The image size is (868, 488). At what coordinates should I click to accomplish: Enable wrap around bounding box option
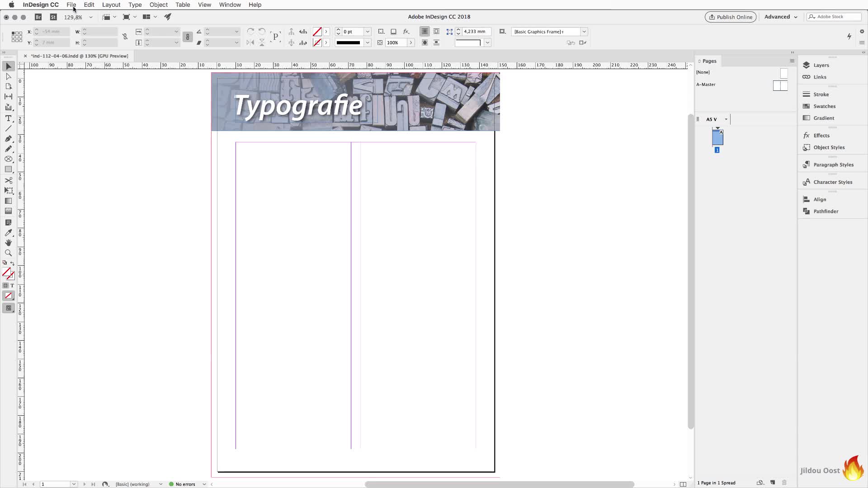coord(436,32)
